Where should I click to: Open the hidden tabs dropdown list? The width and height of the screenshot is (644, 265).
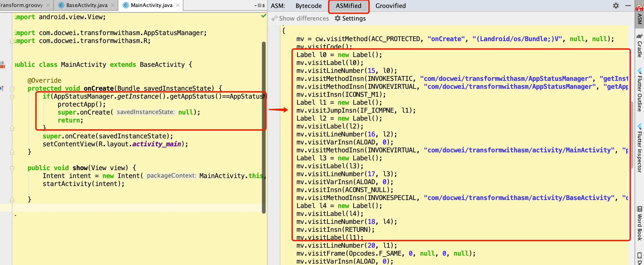[x=260, y=6]
